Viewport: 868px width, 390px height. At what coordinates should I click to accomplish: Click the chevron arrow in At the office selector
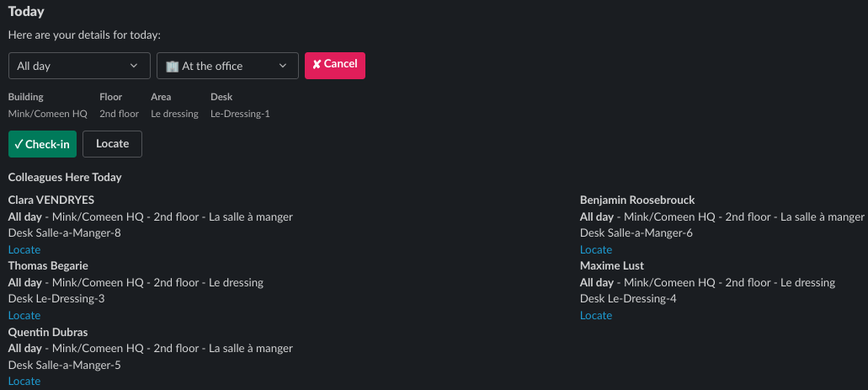282,66
